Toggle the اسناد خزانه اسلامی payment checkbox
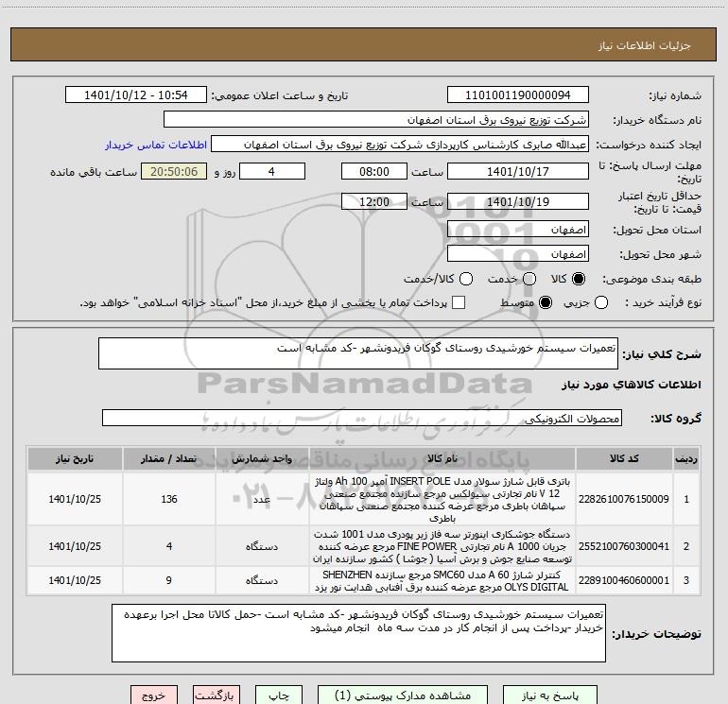This screenshot has width=728, height=704. pos(459,302)
